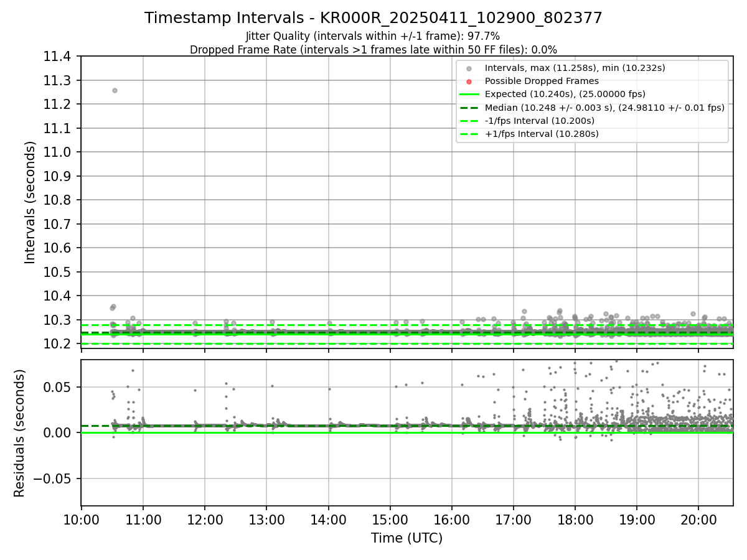
Task: Click the 10.2 tick label on the intervals axis
Action: click(59, 344)
